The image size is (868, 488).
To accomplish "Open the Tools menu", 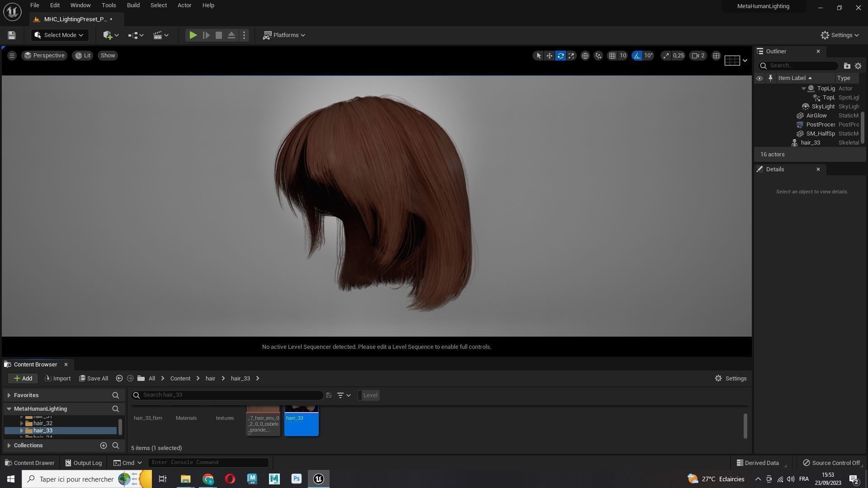I will pos(108,5).
